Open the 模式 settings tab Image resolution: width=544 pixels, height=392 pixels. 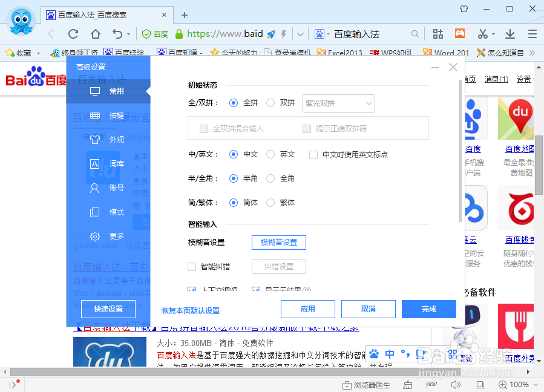pyautogui.click(x=108, y=212)
